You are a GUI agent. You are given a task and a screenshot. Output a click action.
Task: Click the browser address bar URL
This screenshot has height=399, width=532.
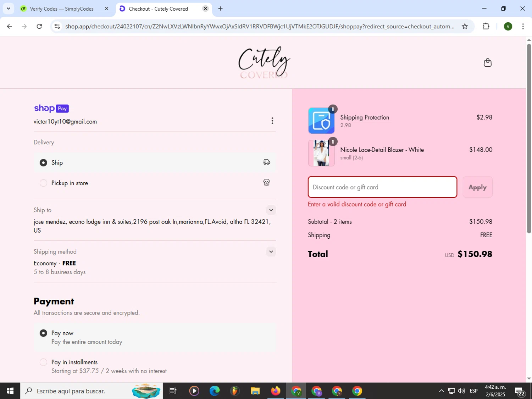tap(260, 26)
